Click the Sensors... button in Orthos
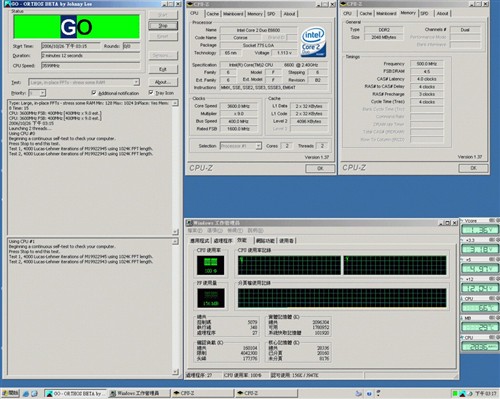The height and width of the screenshot is (399, 500). (163, 55)
